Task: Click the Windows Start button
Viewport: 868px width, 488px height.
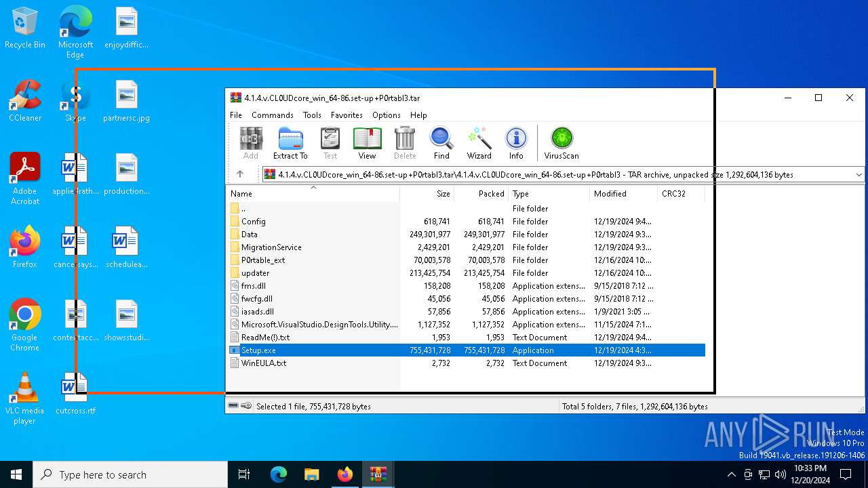Action: pos(16,474)
